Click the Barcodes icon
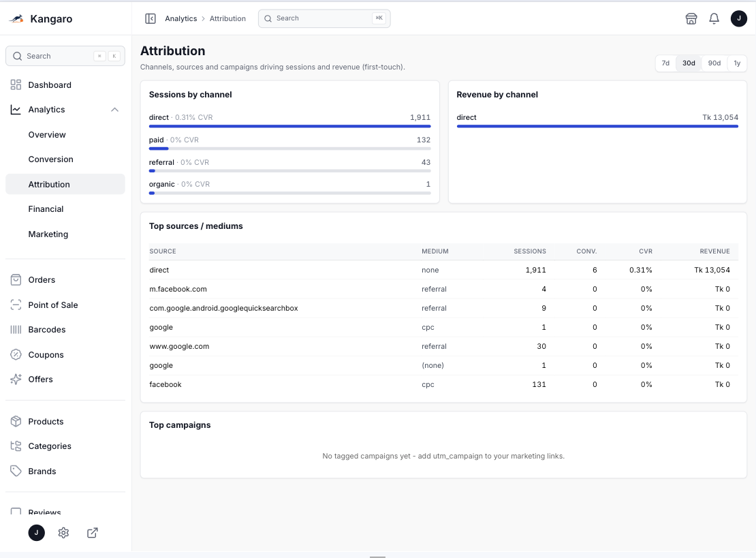Image resolution: width=756 pixels, height=558 pixels. click(16, 329)
